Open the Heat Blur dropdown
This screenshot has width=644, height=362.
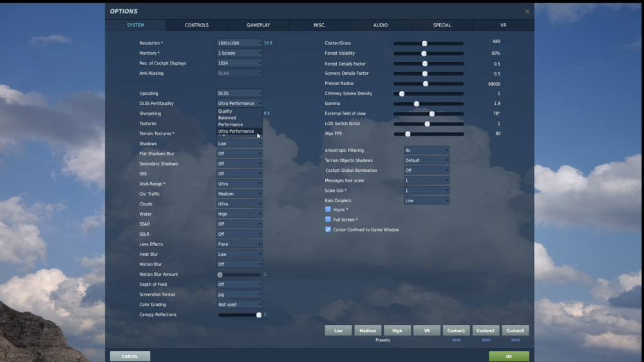(240, 254)
